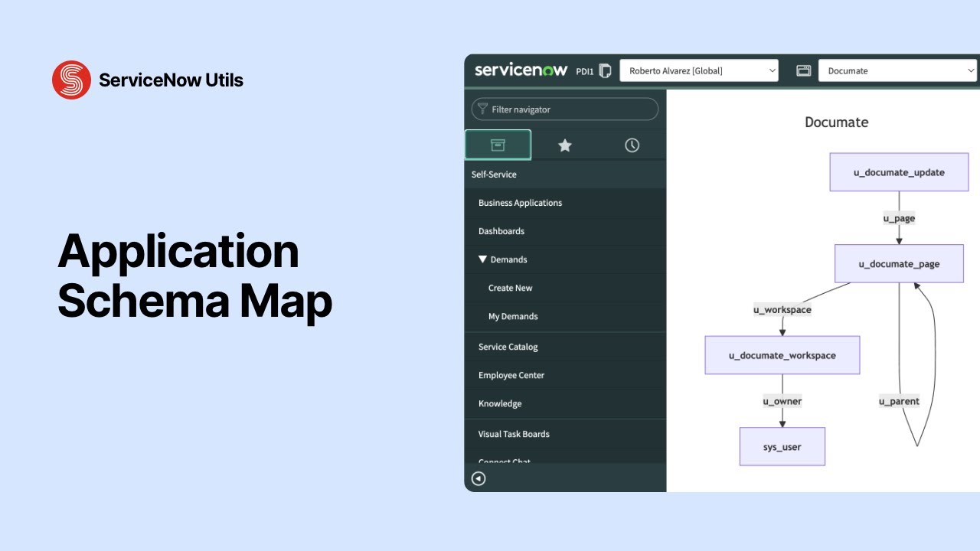Open the Favorites star tab
The width and height of the screenshot is (980, 551).
click(565, 145)
